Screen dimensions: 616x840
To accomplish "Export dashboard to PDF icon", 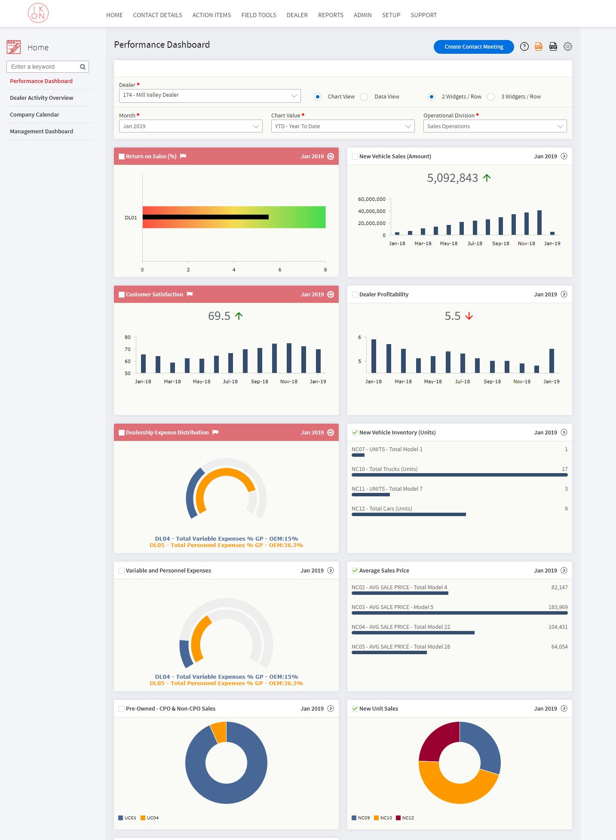I will [x=553, y=46].
